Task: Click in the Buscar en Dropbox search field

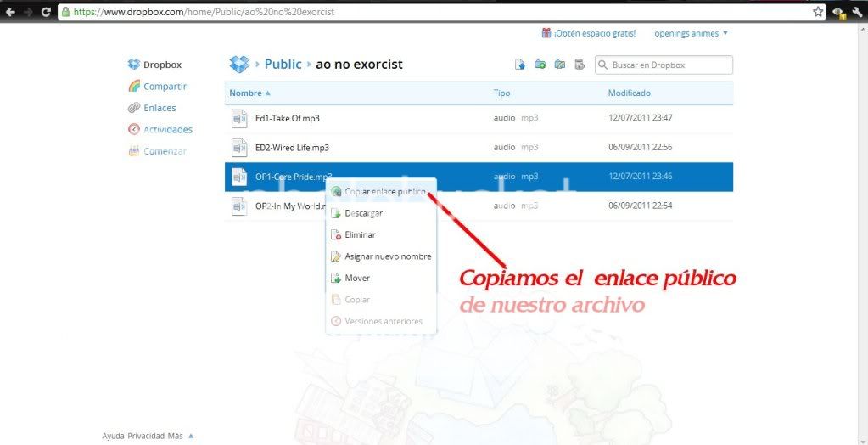Action: (664, 65)
